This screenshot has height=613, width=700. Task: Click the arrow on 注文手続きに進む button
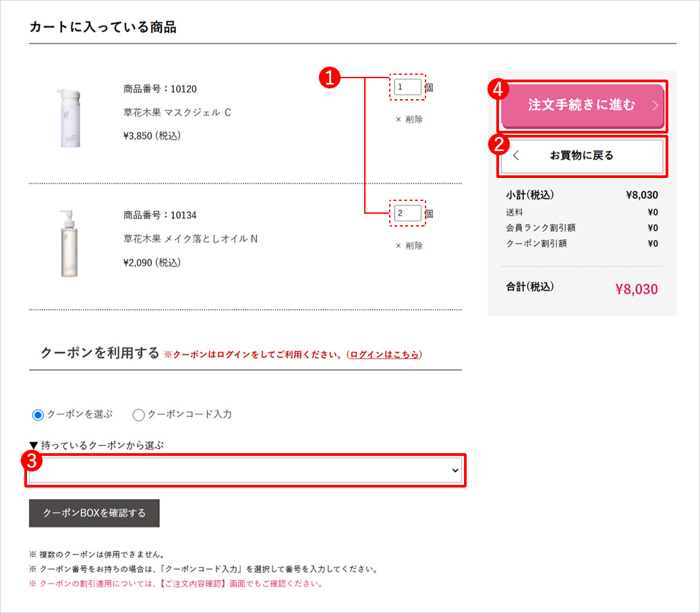[x=655, y=106]
